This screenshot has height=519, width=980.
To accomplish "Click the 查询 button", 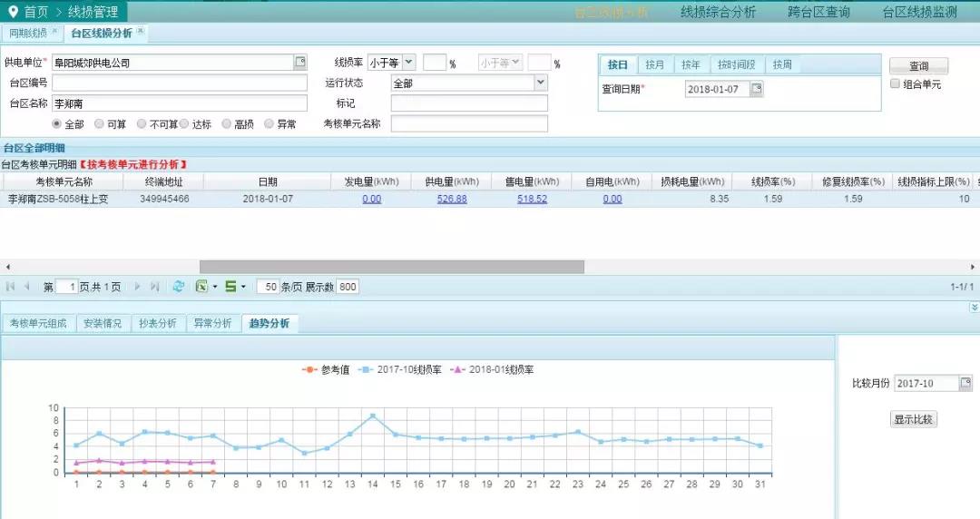I will (x=918, y=66).
